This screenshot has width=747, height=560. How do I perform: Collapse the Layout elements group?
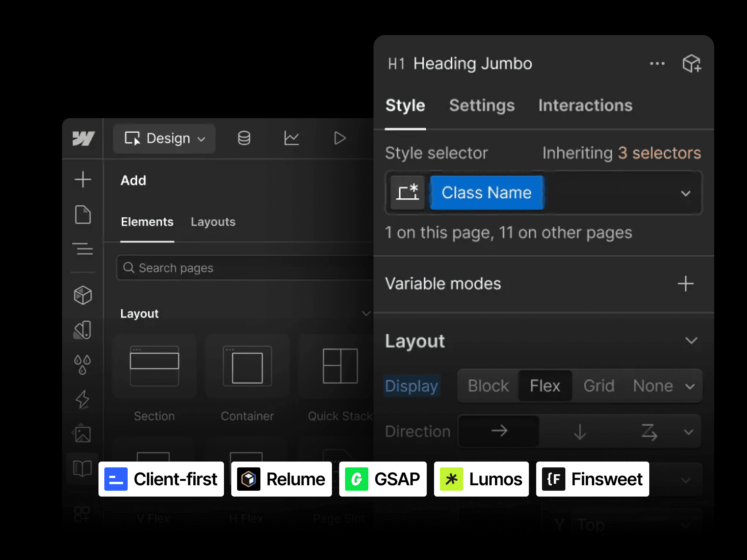(366, 314)
